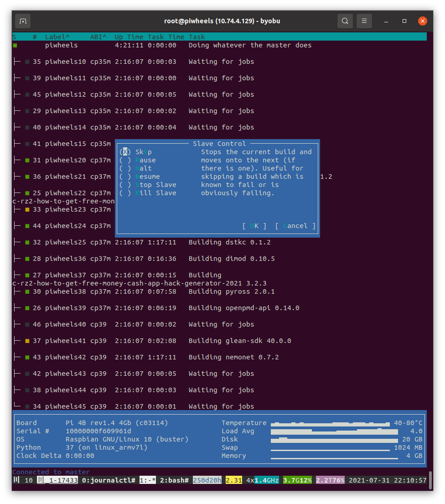Click the 3.7G12% memory status entry
Viewport: 445px width, 504px height.
tap(298, 480)
